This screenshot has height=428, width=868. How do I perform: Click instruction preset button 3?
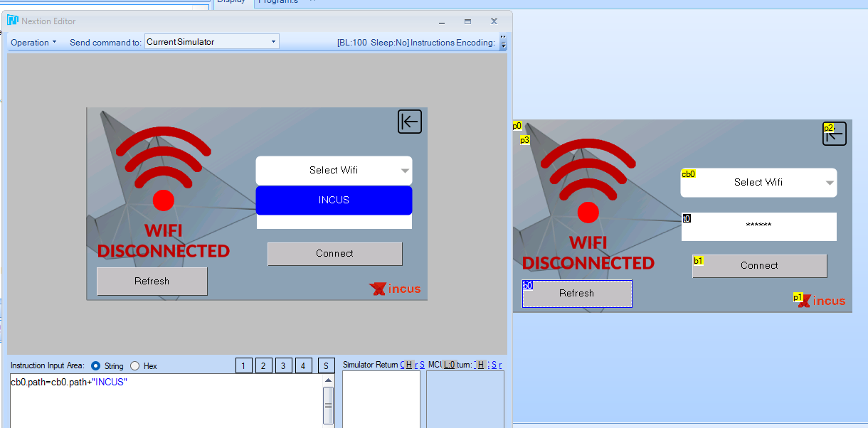(x=283, y=365)
